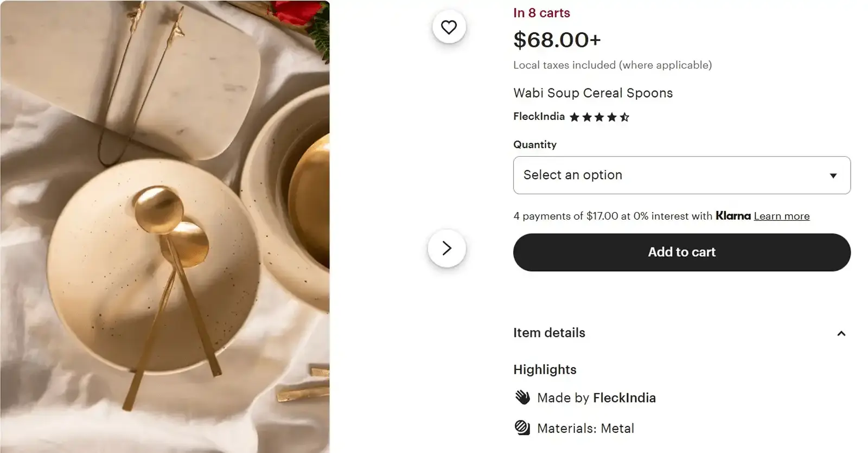Visit the FleckIndia shop name

coord(539,116)
